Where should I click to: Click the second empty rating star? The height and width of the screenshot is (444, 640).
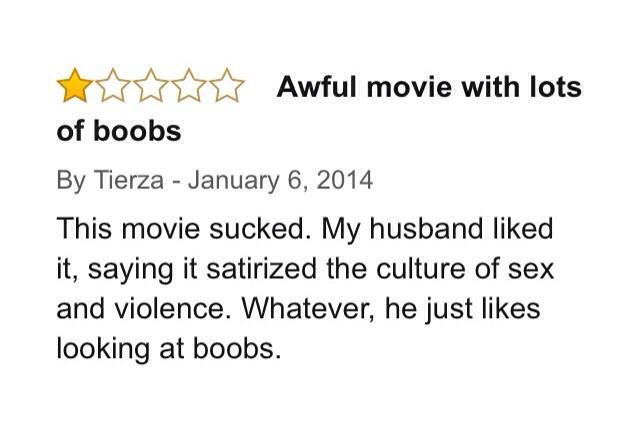pyautogui.click(x=113, y=85)
